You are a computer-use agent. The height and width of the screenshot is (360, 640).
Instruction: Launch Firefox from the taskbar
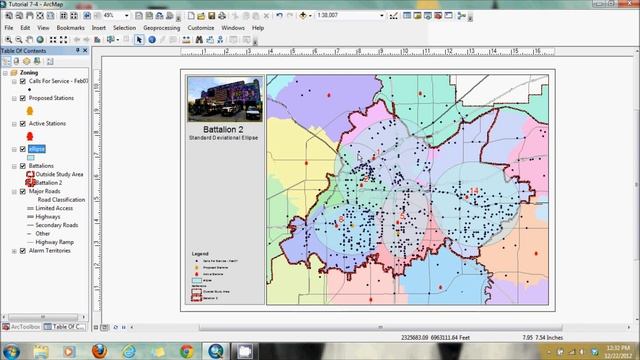pyautogui.click(x=99, y=351)
